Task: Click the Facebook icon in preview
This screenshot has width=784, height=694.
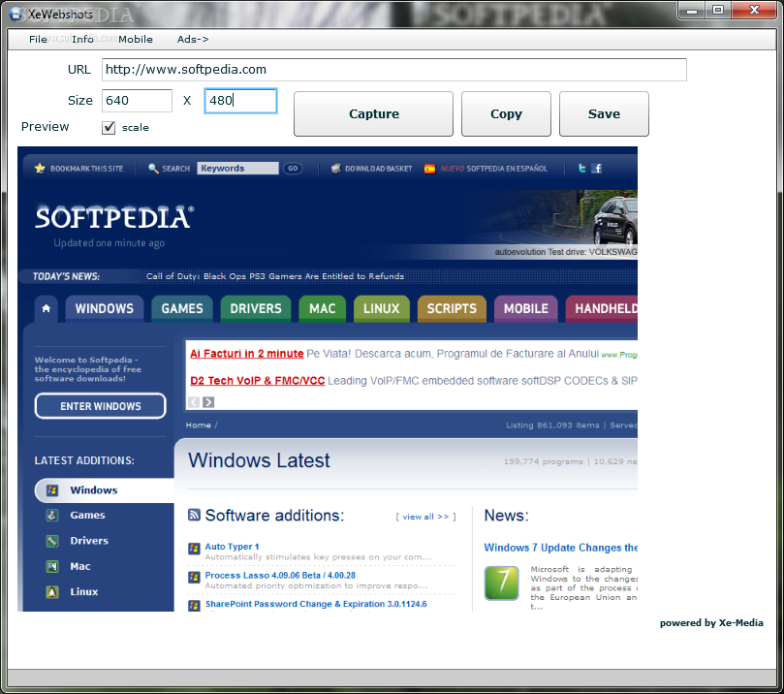Action: [x=597, y=169]
